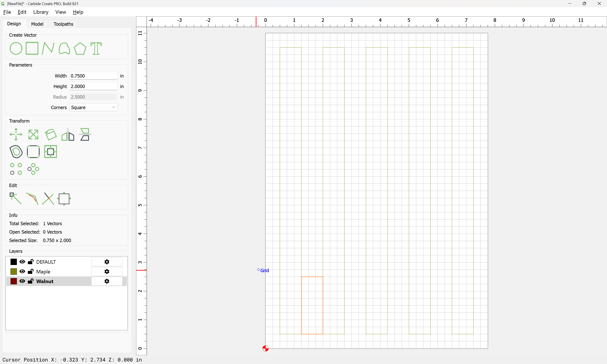
Task: Choose the Polyline tool
Action: [x=48, y=48]
